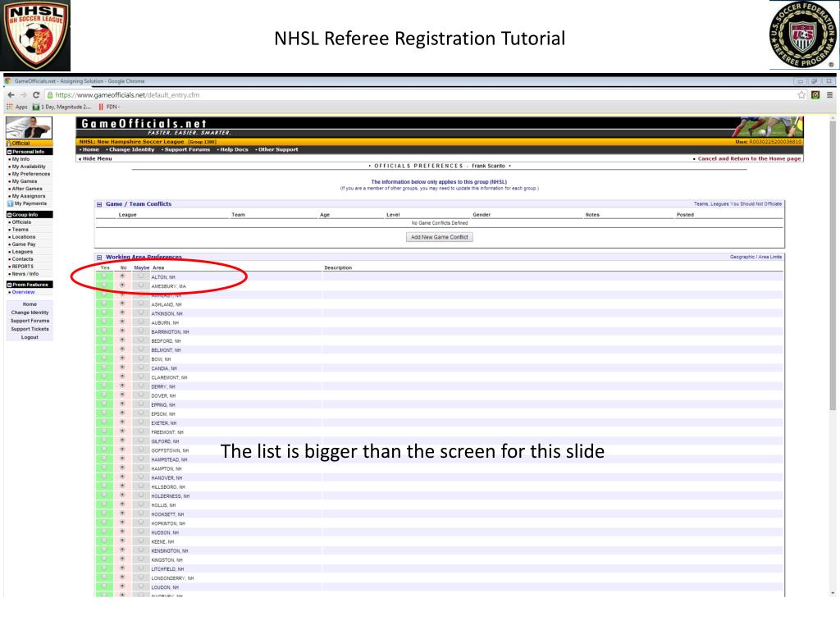The height and width of the screenshot is (630, 840).
Task: Collapse the Game / Team Conflicts section
Action: pyautogui.click(x=99, y=203)
